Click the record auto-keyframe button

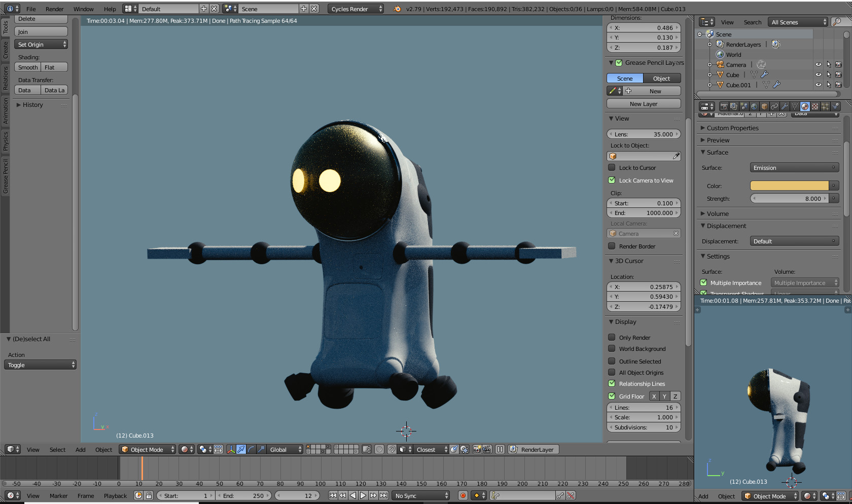[x=463, y=495]
